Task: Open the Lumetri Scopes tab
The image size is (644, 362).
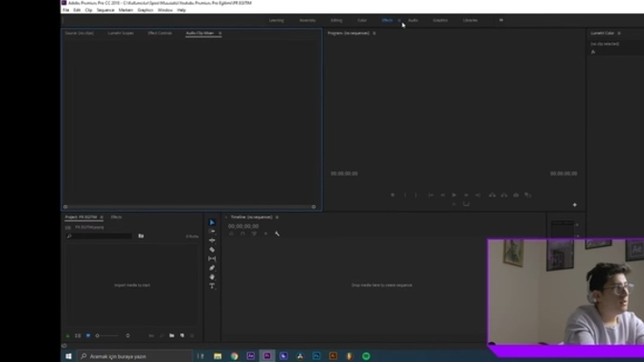Action: tap(121, 34)
